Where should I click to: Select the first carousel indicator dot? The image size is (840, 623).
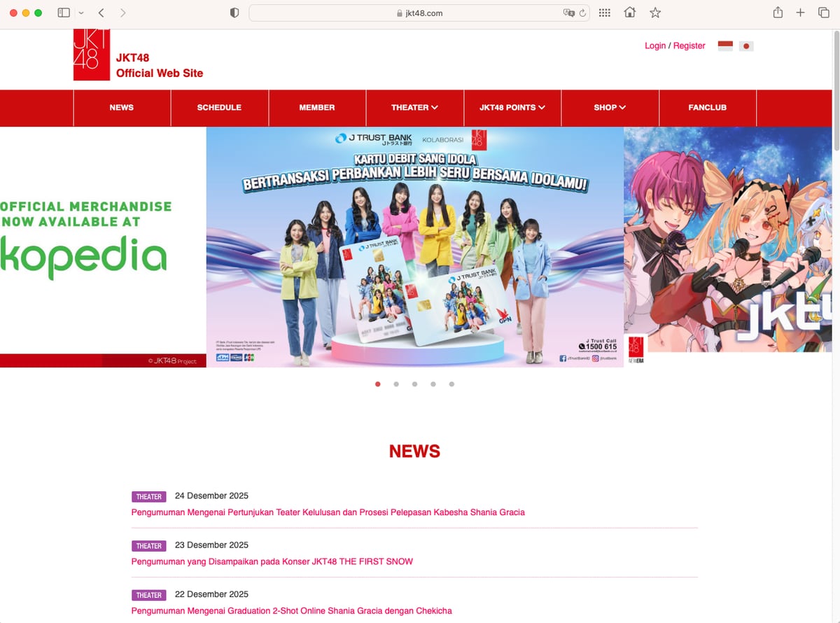pos(378,384)
